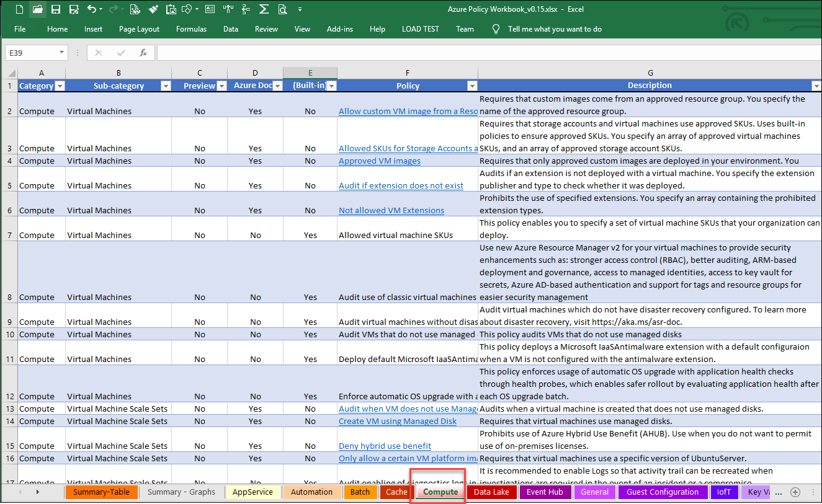
Task: Click the copy-sheet icon left of Format Painter
Action: [x=135, y=9]
